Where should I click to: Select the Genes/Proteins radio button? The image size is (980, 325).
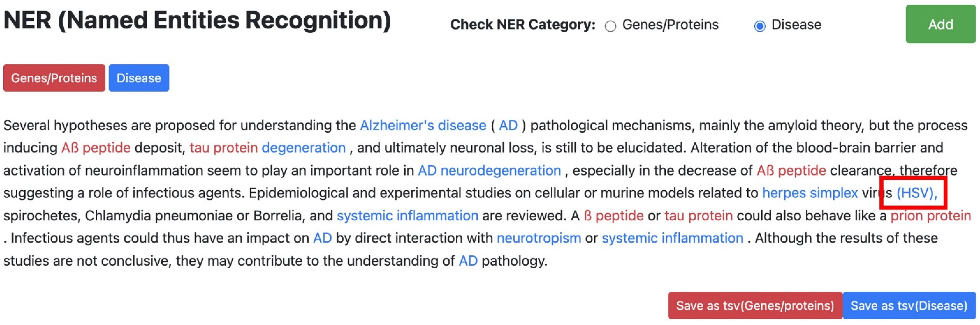click(610, 26)
